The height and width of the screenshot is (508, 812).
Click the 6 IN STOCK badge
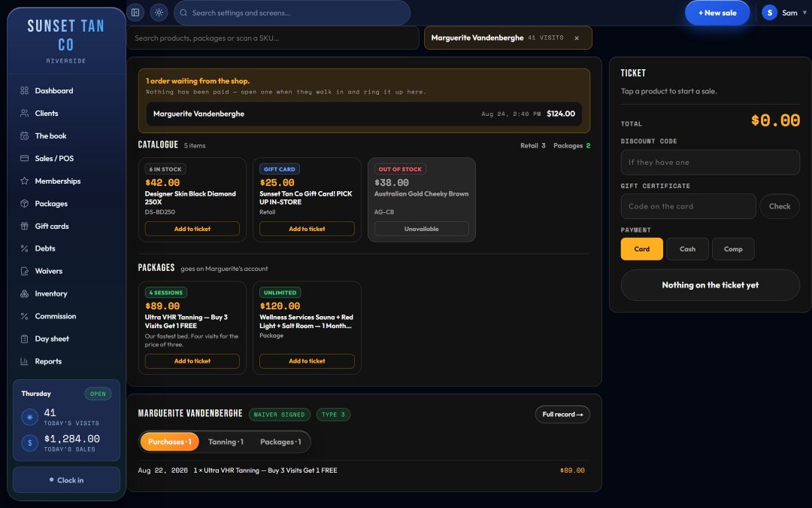pyautogui.click(x=165, y=169)
